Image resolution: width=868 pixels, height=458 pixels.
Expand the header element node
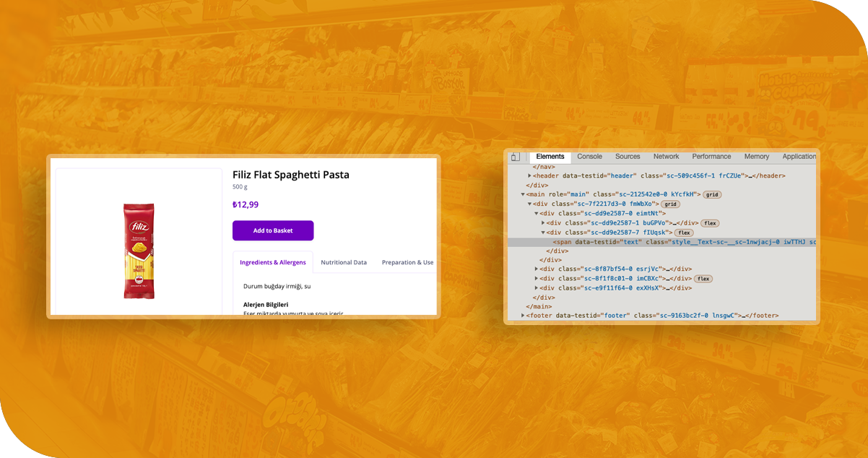coord(529,176)
